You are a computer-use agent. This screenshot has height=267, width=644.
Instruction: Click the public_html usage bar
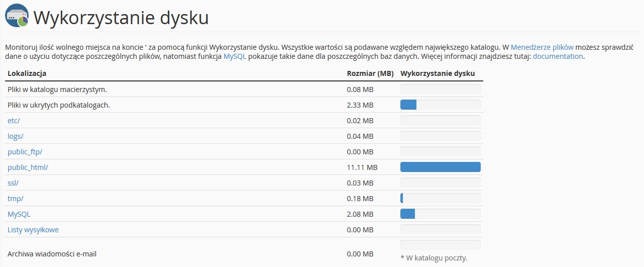point(440,167)
